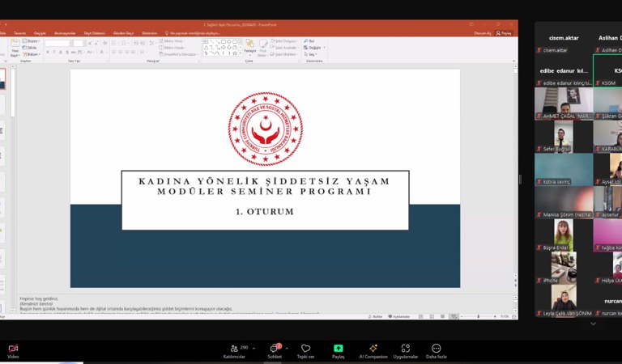Click Sıfırla reset slide button
Image resolution: width=622 pixels, height=364 pixels.
[30, 48]
